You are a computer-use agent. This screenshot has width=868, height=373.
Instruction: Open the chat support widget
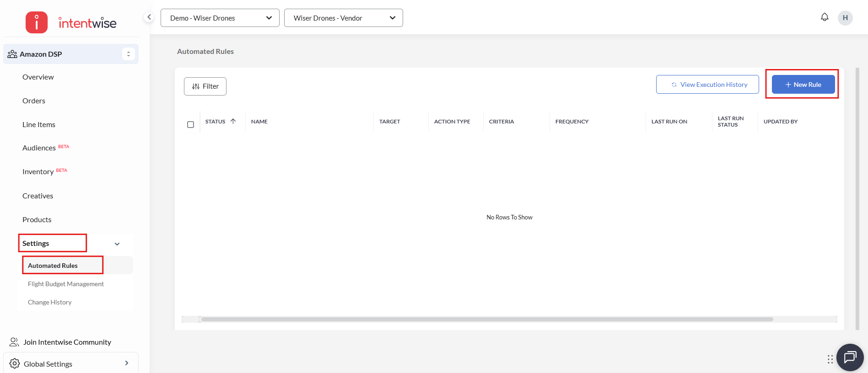pyautogui.click(x=850, y=357)
